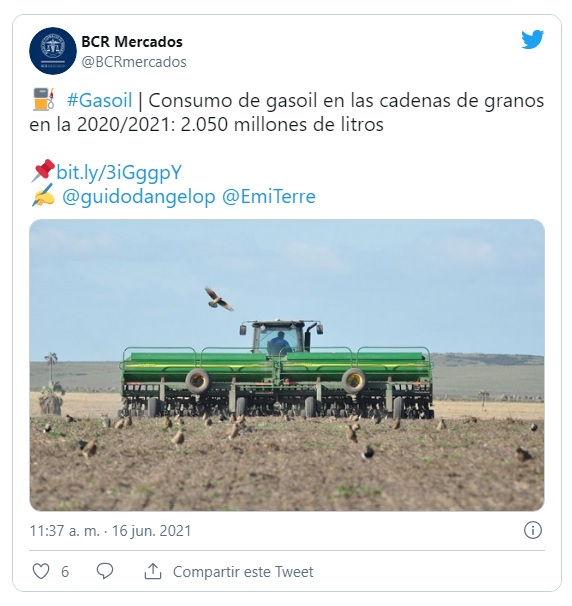Open the #Gasoil hashtag
The height and width of the screenshot is (606, 572).
(100, 100)
